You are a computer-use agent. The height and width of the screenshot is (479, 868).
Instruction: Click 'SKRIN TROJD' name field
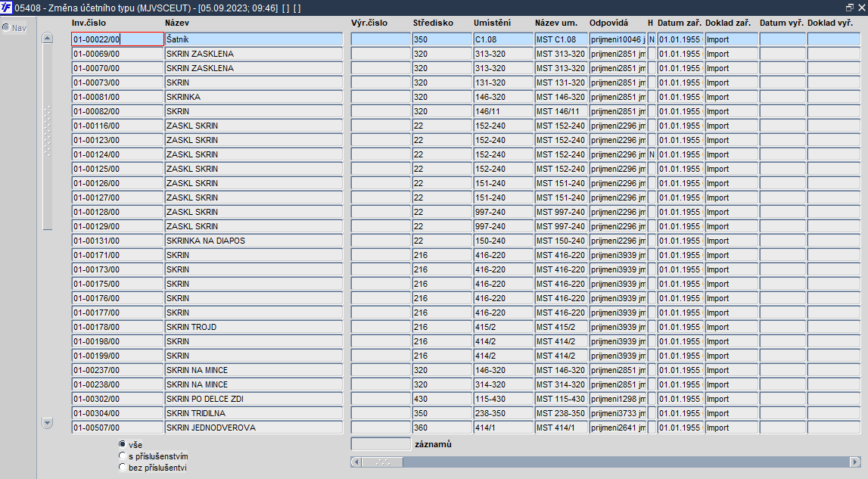pyautogui.click(x=254, y=327)
